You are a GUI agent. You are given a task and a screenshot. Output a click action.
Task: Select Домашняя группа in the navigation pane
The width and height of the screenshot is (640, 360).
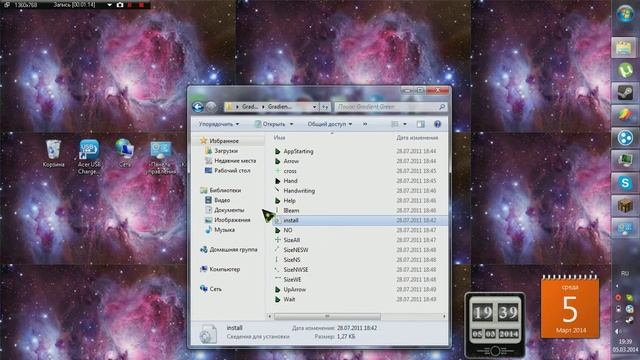[233, 249]
